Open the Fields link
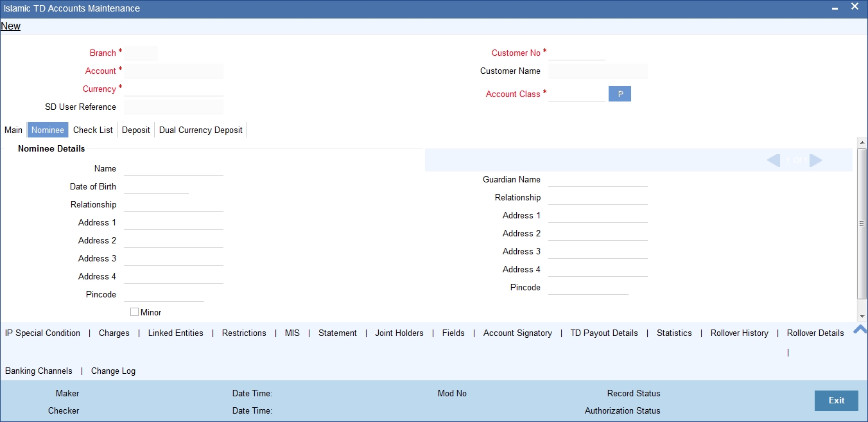The image size is (868, 422). click(453, 333)
